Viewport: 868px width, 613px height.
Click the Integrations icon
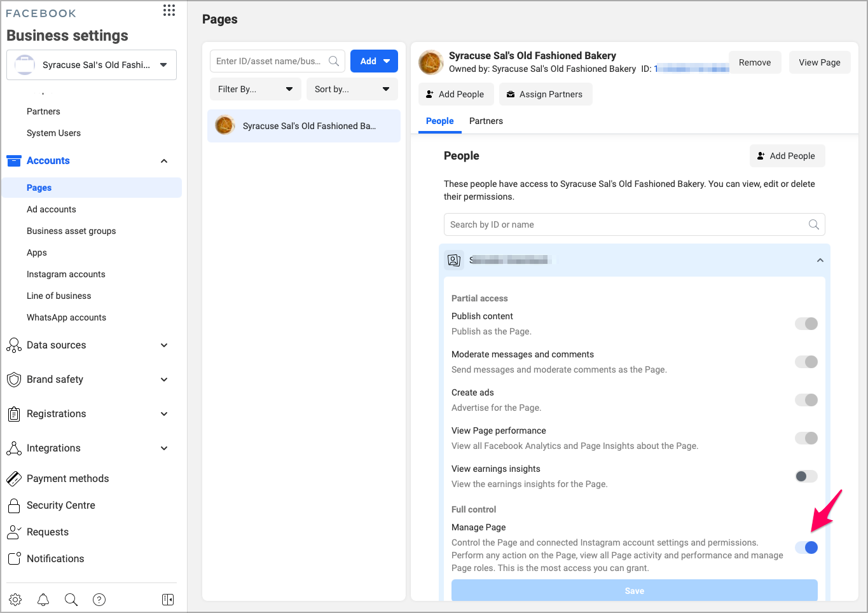click(14, 448)
